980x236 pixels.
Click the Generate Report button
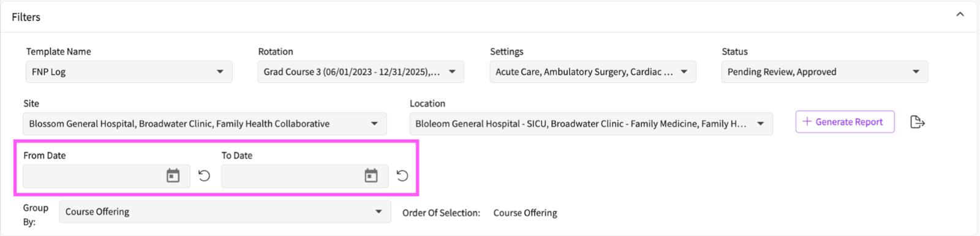(845, 122)
